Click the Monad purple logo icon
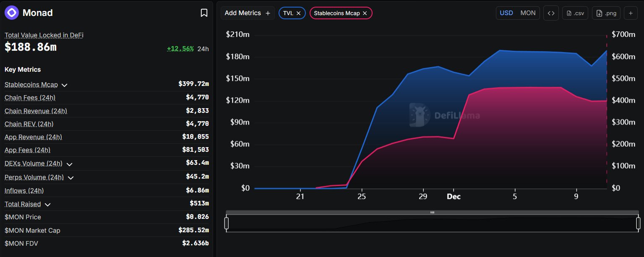Screen dimensions: 644x257 pyautogui.click(x=11, y=13)
